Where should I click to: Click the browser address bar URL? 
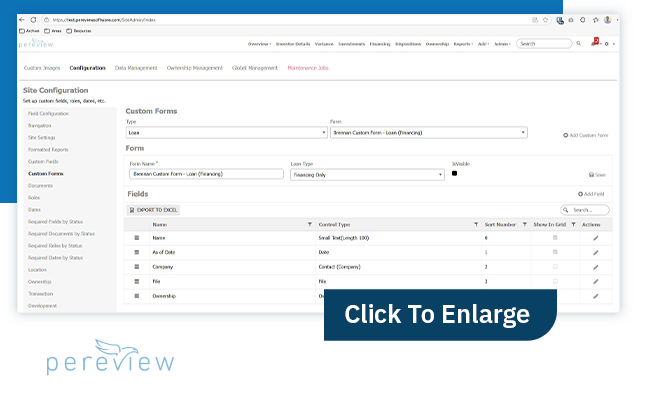click(104, 20)
